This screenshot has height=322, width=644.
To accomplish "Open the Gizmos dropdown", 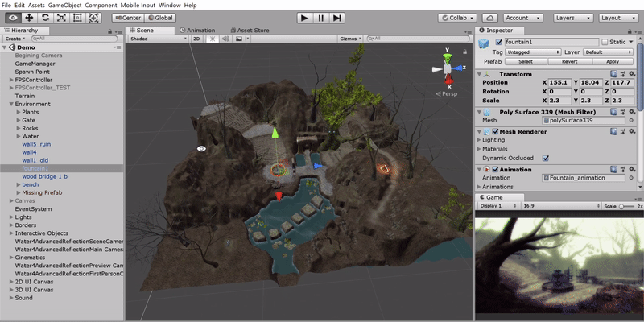I will (350, 39).
